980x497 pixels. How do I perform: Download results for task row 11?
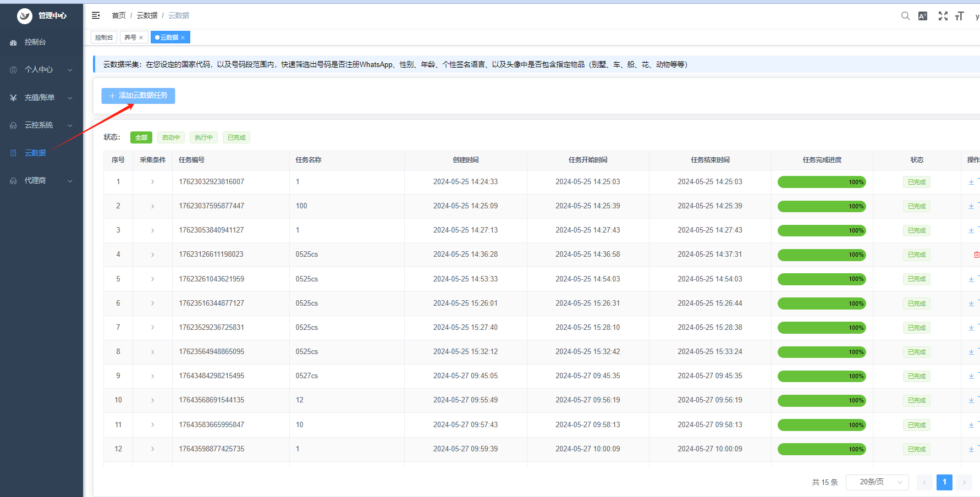coord(971,425)
